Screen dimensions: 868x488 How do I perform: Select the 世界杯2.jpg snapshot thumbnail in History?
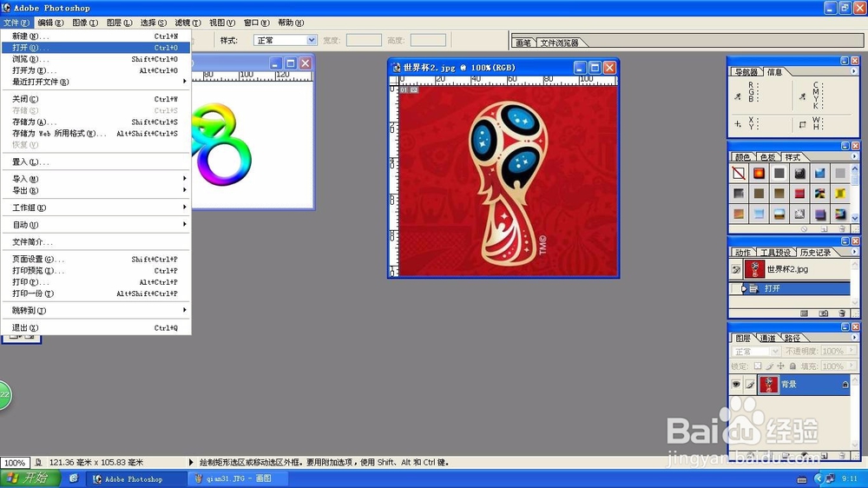pos(754,270)
